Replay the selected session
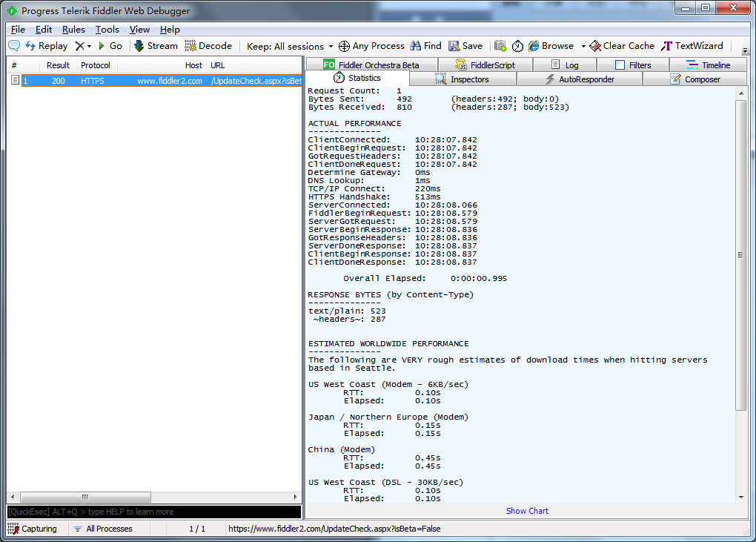 coord(47,46)
